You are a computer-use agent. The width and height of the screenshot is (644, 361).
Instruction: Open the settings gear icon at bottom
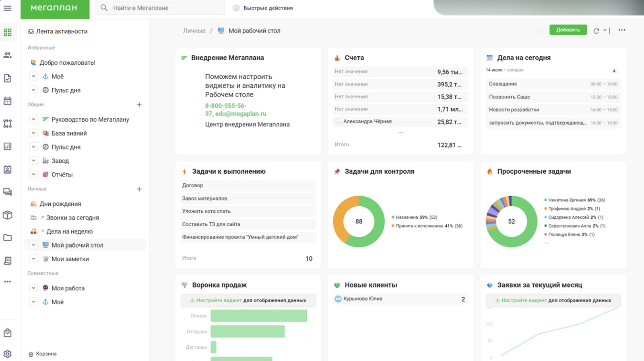[7, 354]
